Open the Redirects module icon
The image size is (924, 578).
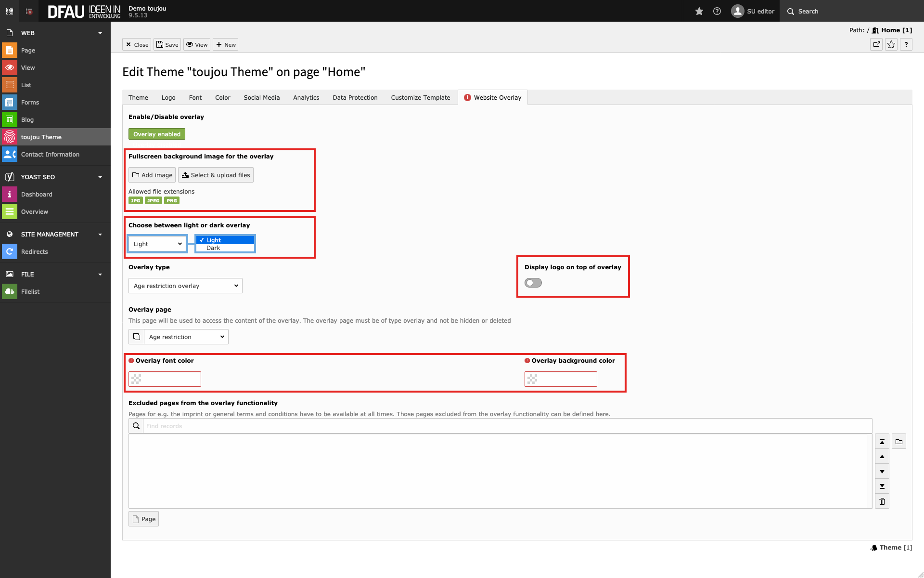pyautogui.click(x=9, y=251)
